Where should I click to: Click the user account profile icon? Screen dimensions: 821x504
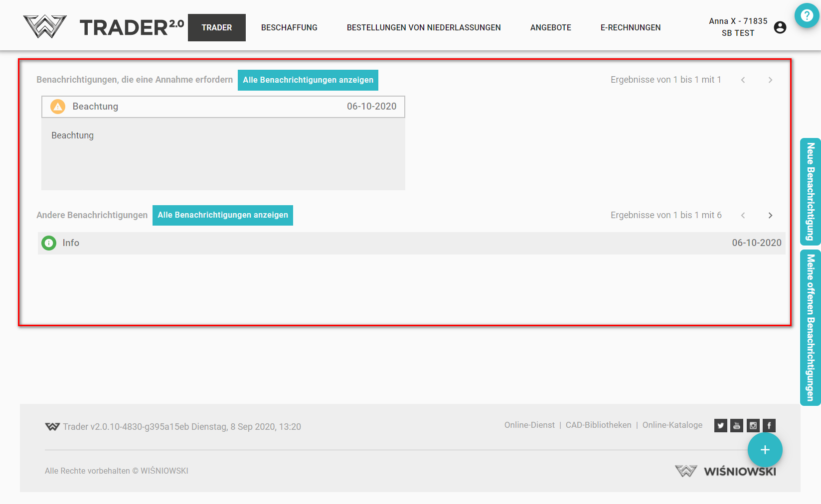click(x=780, y=27)
